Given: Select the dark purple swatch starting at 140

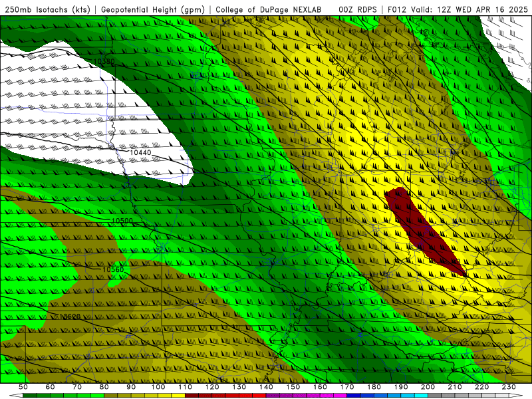Looking at the screenshot, I should 273,395.
